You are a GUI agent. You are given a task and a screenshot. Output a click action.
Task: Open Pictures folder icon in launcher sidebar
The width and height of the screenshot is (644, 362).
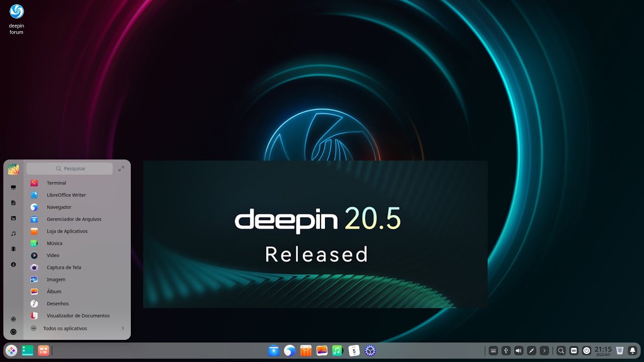pyautogui.click(x=14, y=218)
